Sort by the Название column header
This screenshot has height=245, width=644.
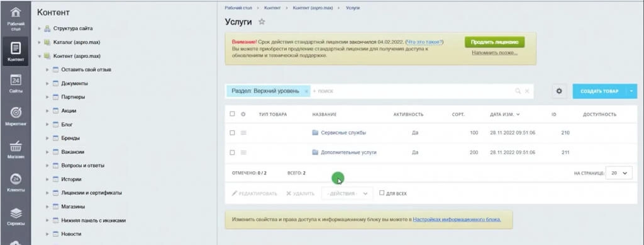pos(324,114)
